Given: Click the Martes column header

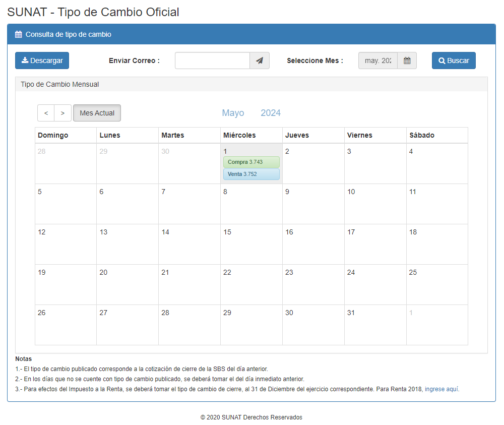Looking at the screenshot, I should click(x=190, y=135).
